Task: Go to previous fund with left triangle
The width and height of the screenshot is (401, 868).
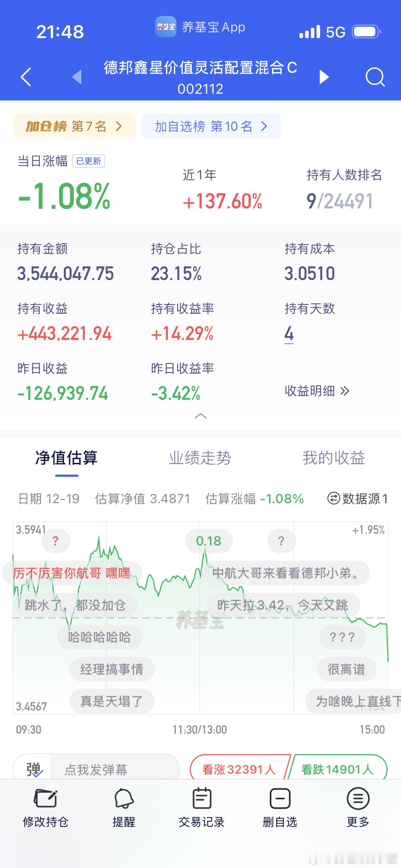Action: [77, 77]
